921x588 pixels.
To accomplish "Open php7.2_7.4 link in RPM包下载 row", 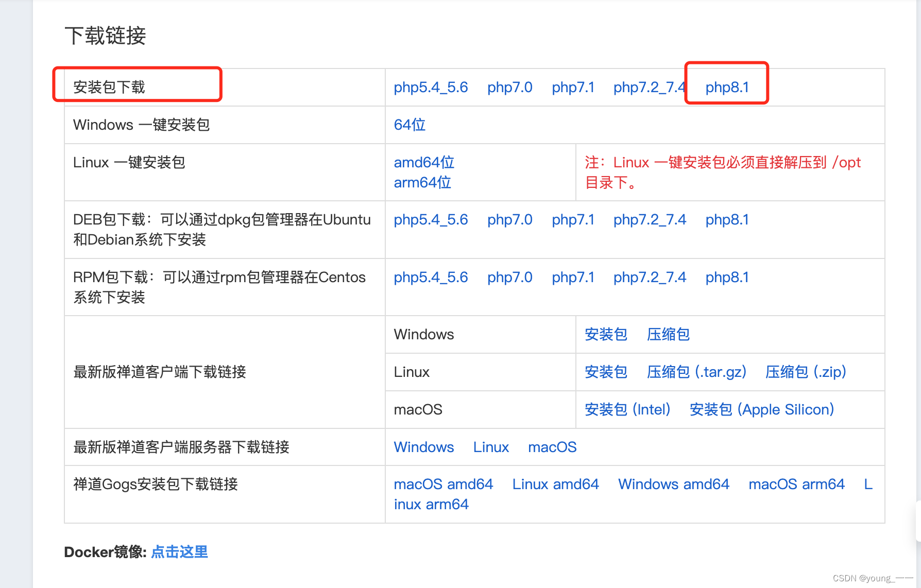I will click(650, 278).
